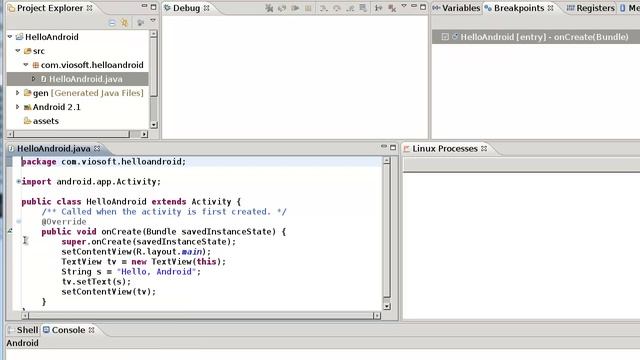
Task: Click override marker beside onCreate line
Action: [x=10, y=231]
